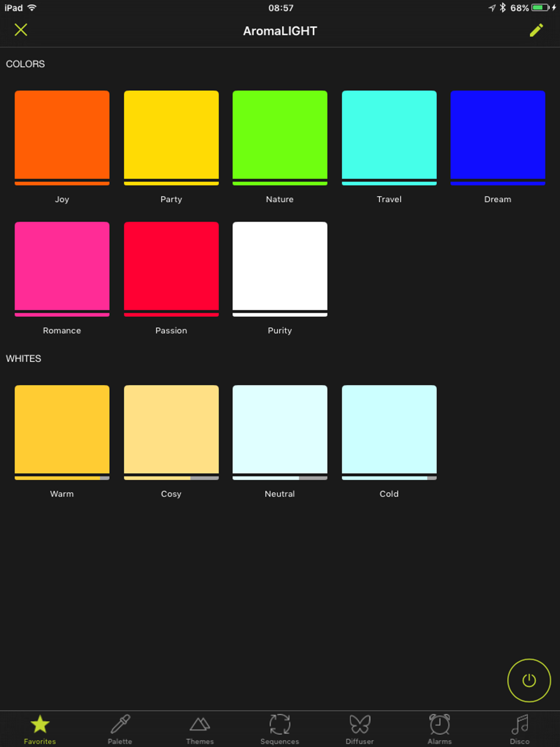560x747 pixels.
Task: Open the Disco music tab
Action: coord(520,730)
